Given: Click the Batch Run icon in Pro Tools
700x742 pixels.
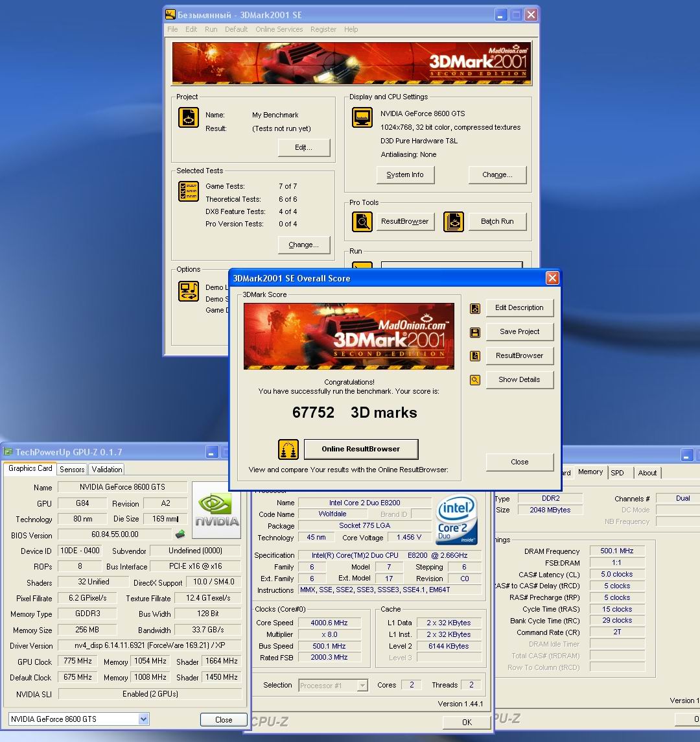Looking at the screenshot, I should click(454, 221).
